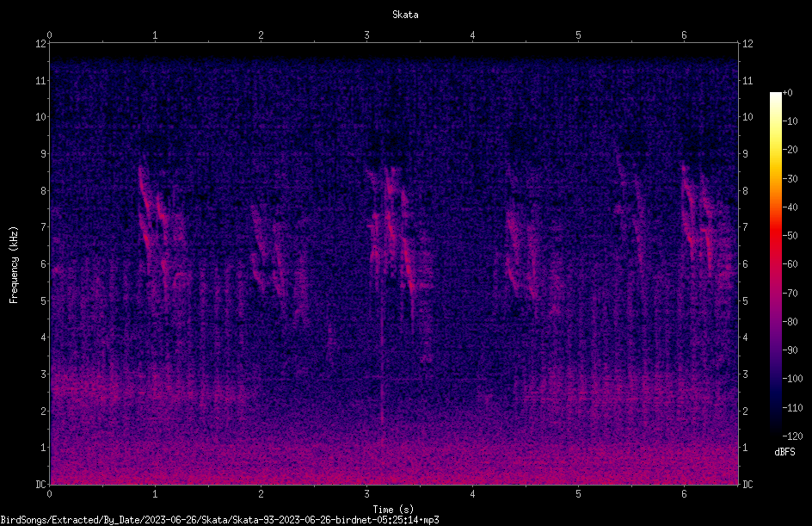Click the "9" tick on the left frequency axis
This screenshot has height=526, width=812.
(x=44, y=154)
